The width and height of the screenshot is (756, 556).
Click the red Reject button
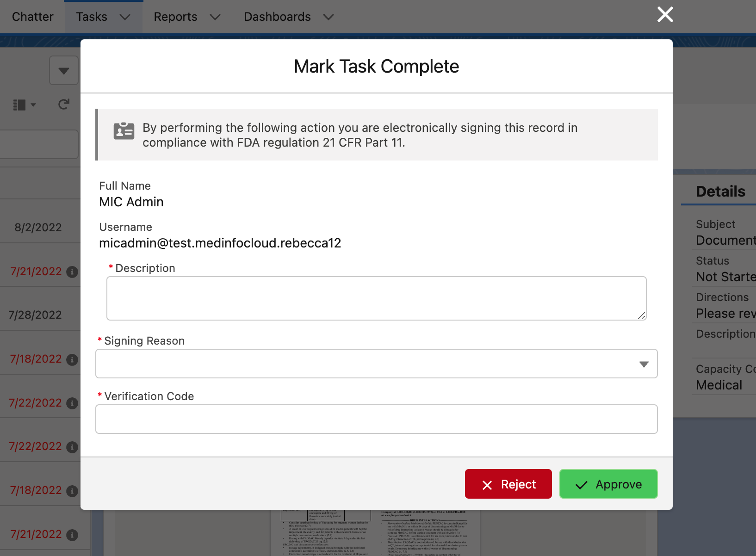tap(508, 484)
